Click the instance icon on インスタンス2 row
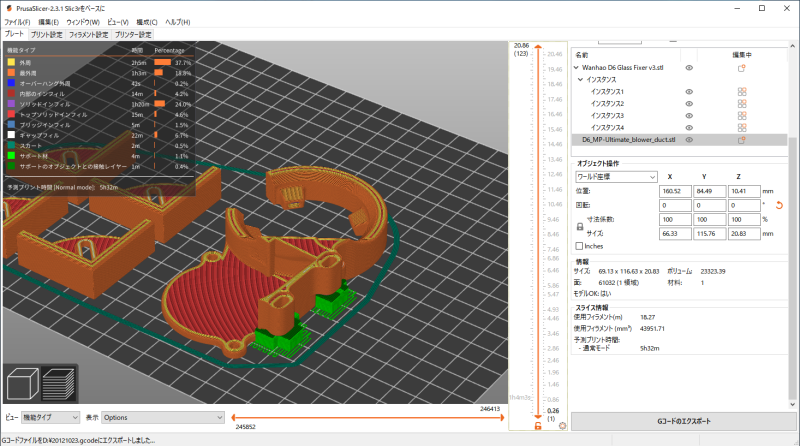800x446 pixels. (x=742, y=104)
